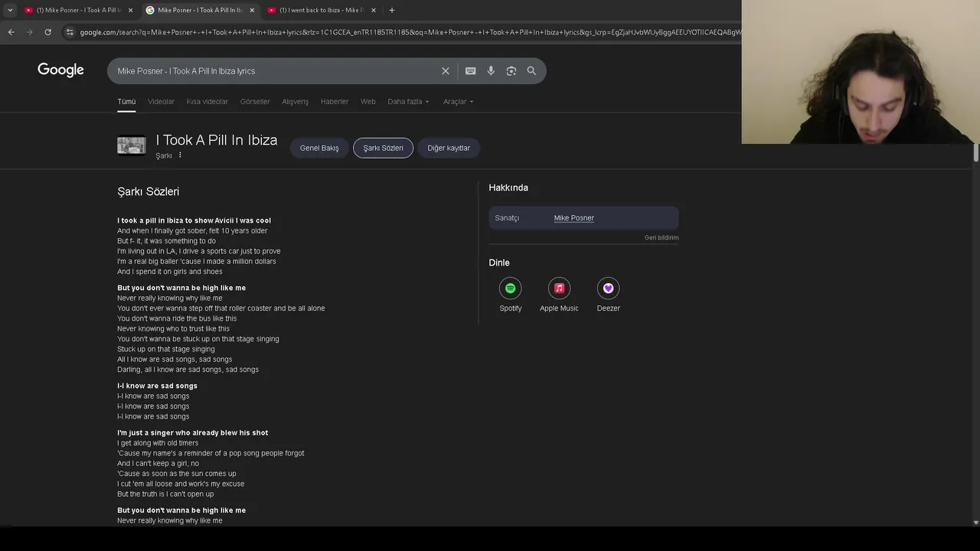Click the Hakkında heading
This screenshot has height=551, width=980.
[508, 187]
